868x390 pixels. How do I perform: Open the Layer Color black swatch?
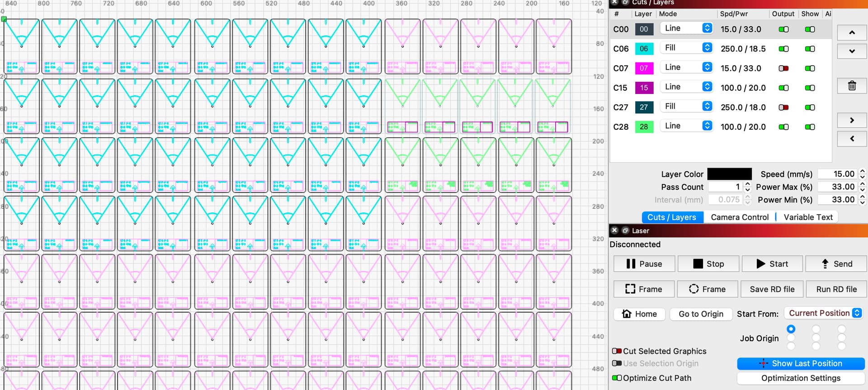(729, 174)
